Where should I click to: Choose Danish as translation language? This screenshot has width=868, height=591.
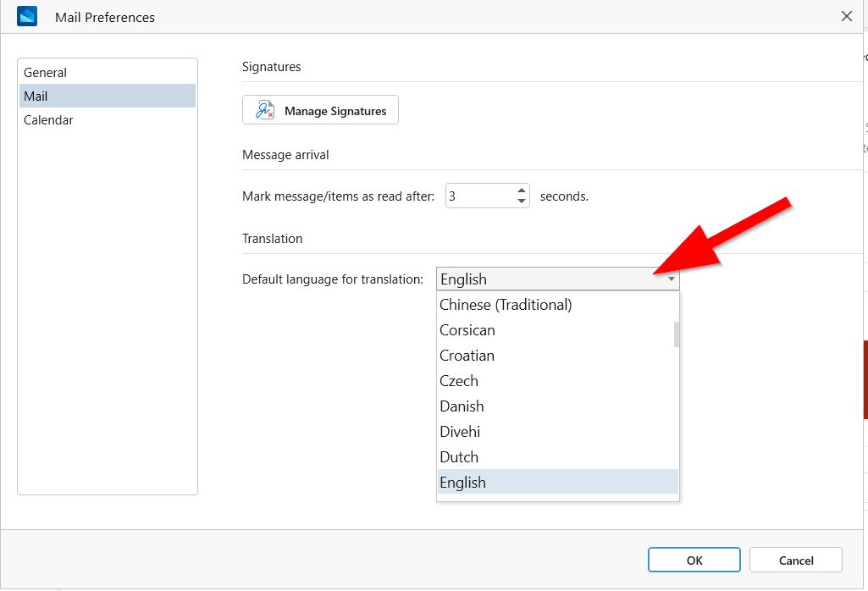(x=462, y=406)
